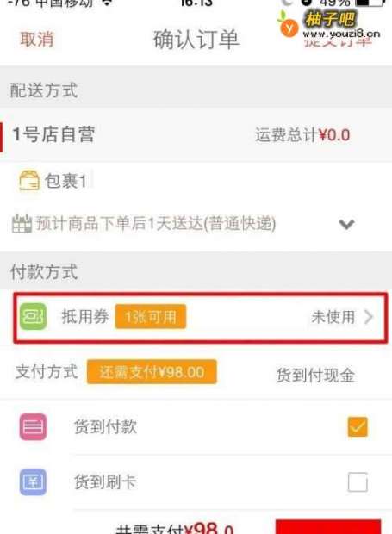Expand delivery time options chevron

346,224
